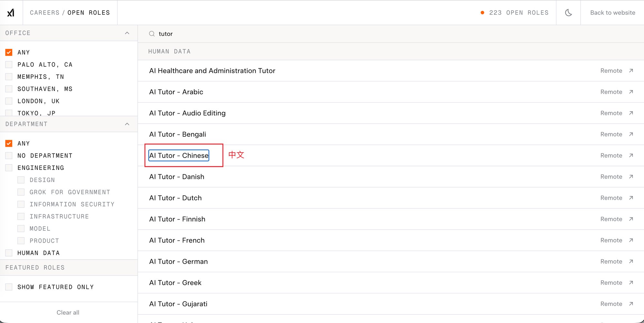Click Remote label on Greek row
Image resolution: width=644 pixels, height=323 pixels.
pos(611,283)
